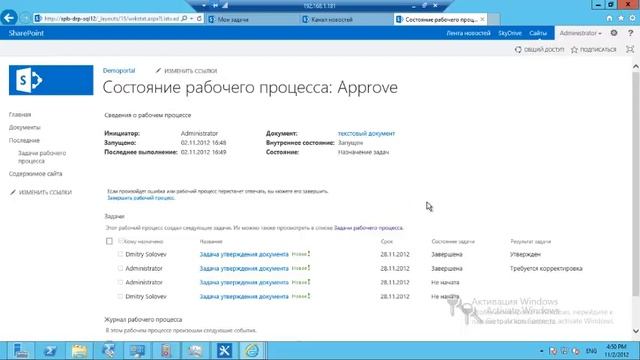Toggle the focus on content icon

(630, 49)
